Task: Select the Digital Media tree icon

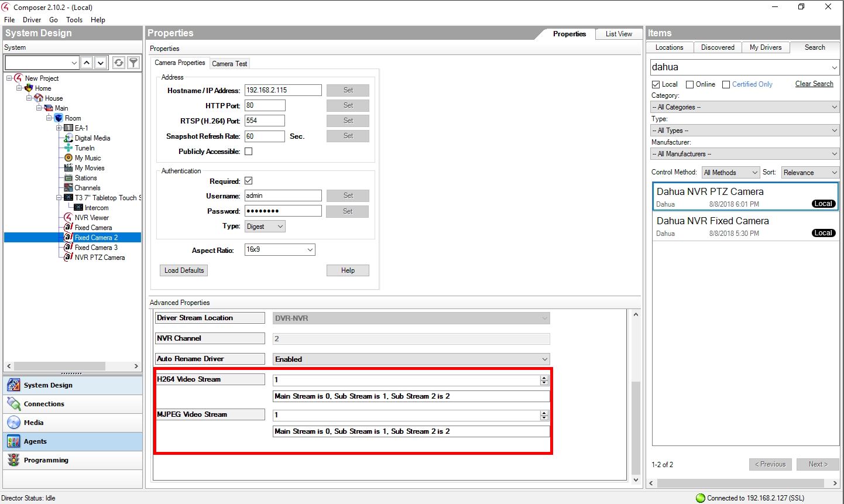Action: point(68,138)
